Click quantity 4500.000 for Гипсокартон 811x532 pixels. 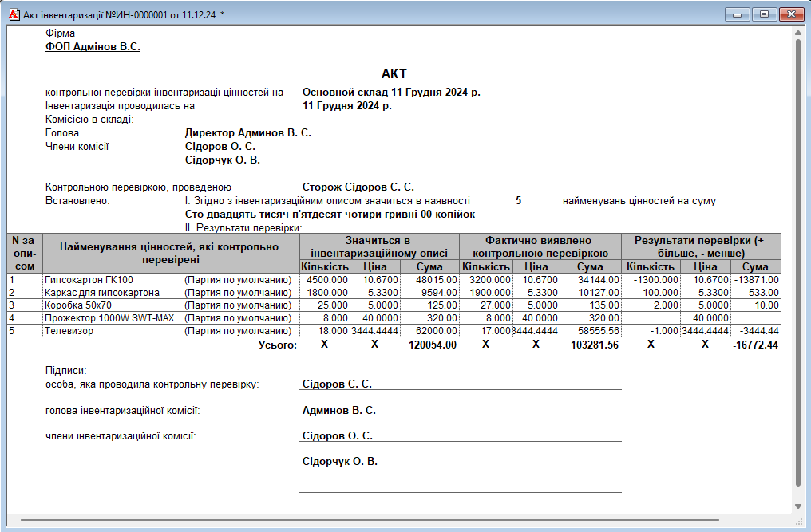(x=325, y=280)
